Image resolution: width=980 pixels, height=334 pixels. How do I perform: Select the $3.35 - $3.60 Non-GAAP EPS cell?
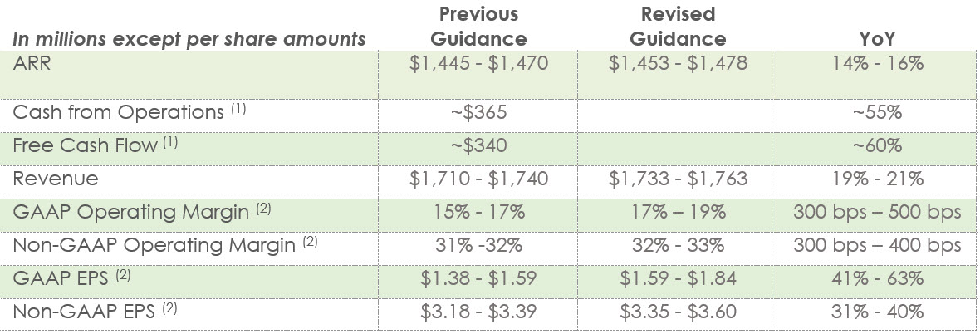678,312
